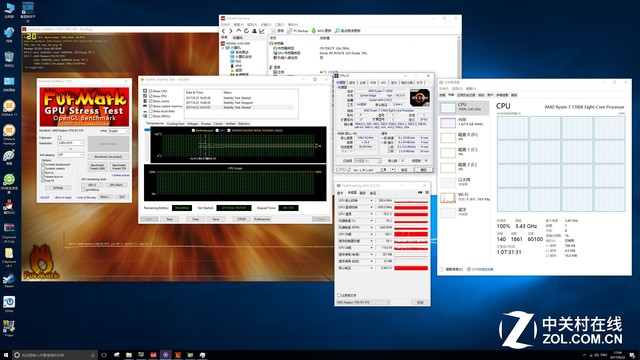Open Steam desktop shortcut
The width and height of the screenshot is (640, 360).
(x=9, y=280)
